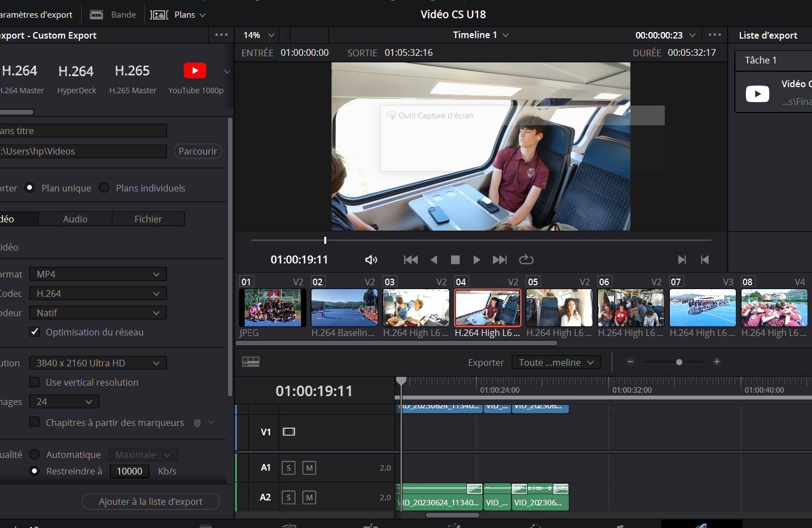Switch to the Audio settings tab
812x528 pixels.
pos(75,218)
